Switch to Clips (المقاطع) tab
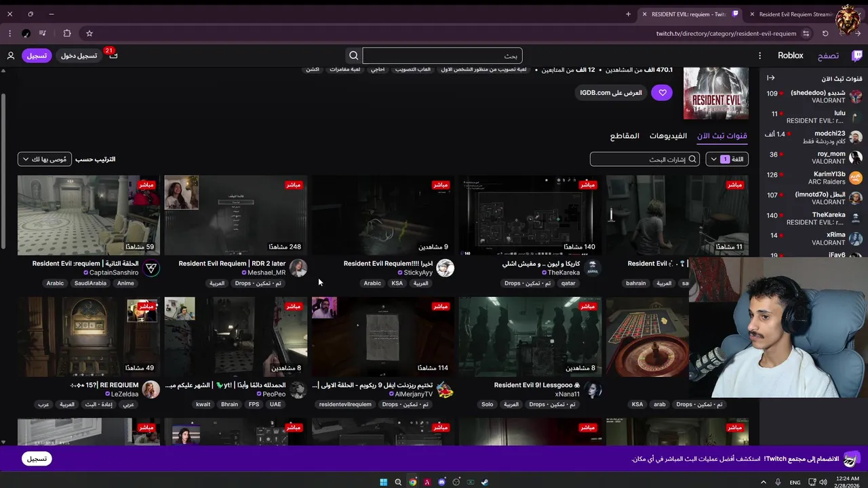868x488 pixels. pos(625,136)
